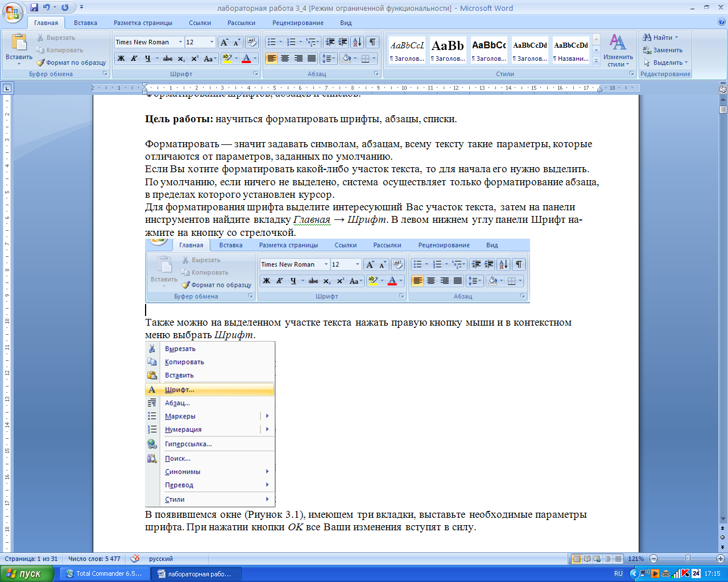
Task: Open Word help with the question mark icon
Action: pyautogui.click(x=722, y=22)
